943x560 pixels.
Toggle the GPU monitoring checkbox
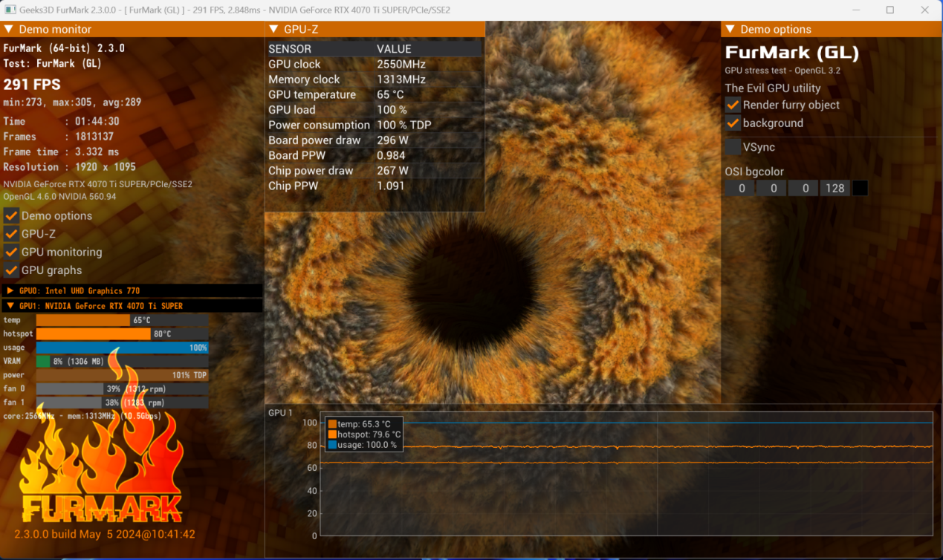pyautogui.click(x=11, y=253)
